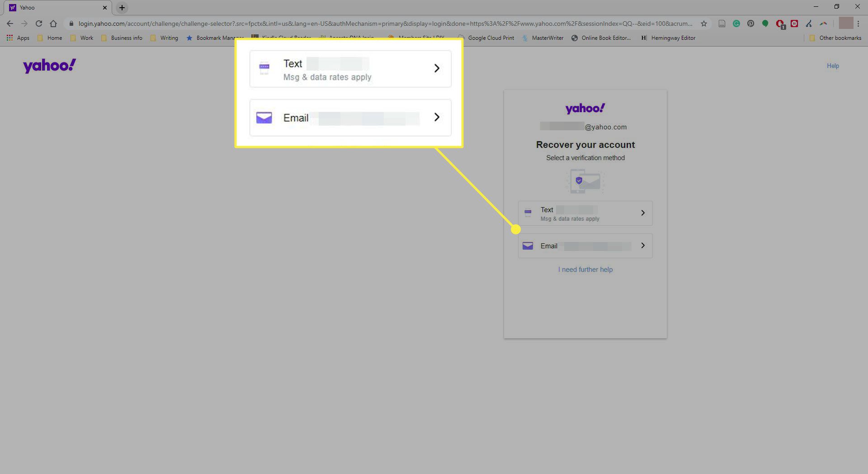The width and height of the screenshot is (868, 474).
Task: Open the Online Book Editor bookmark
Action: 601,38
